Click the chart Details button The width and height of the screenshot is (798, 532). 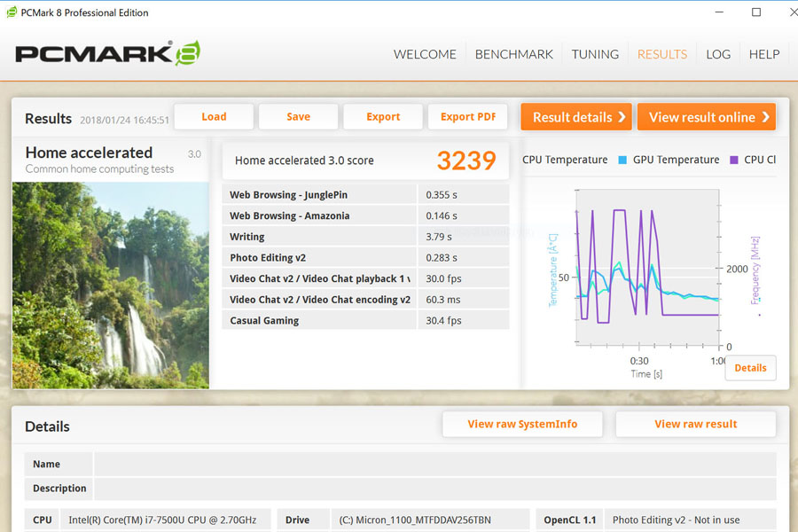tap(750, 368)
